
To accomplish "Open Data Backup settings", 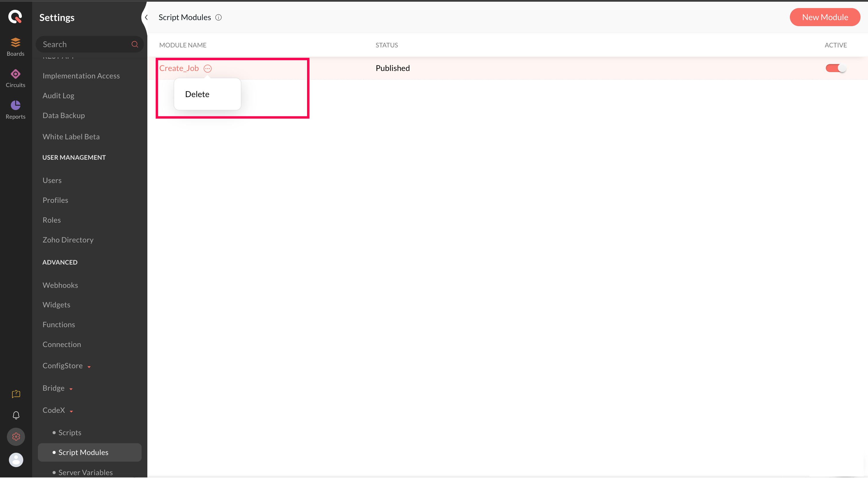I will pos(64,115).
